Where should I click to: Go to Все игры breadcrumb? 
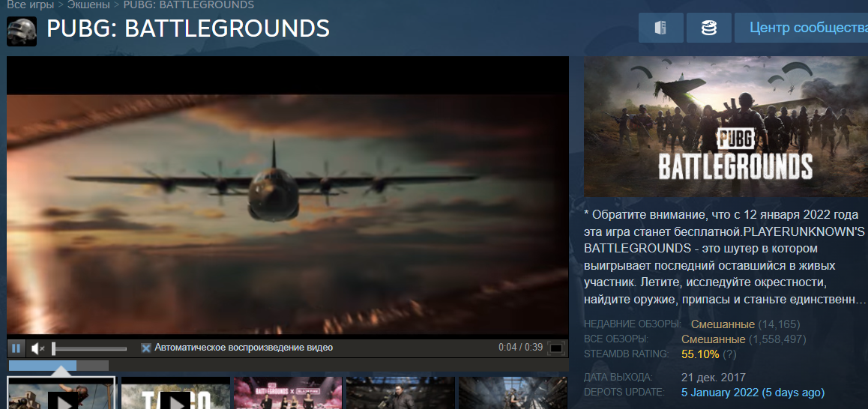pyautogui.click(x=31, y=5)
